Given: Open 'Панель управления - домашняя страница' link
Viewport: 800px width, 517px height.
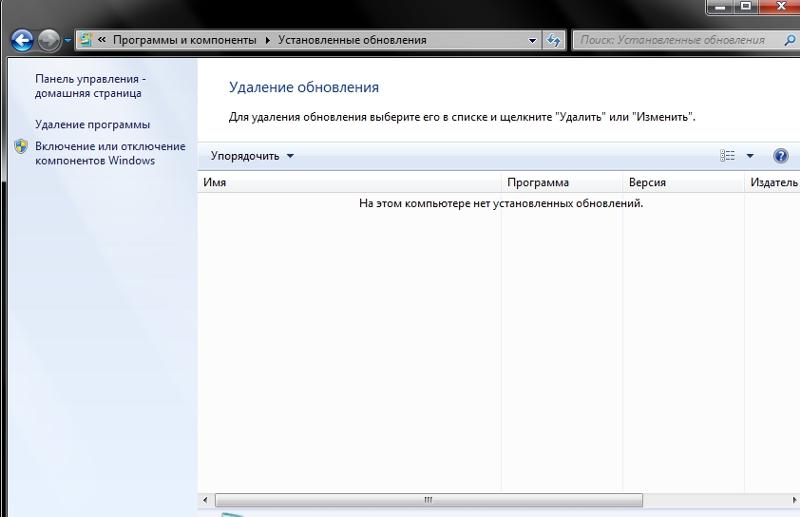Looking at the screenshot, I should 90,86.
